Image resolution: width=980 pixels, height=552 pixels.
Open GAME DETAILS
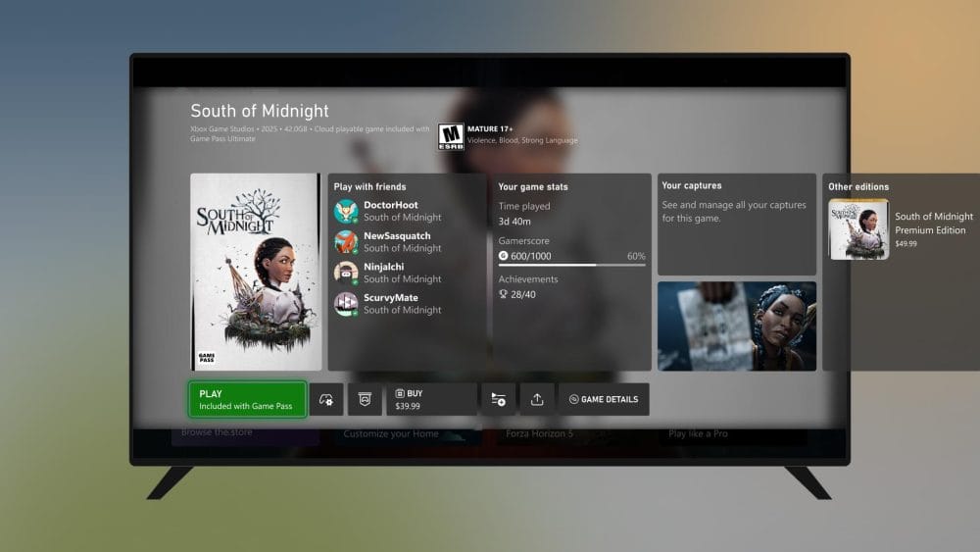pos(604,399)
